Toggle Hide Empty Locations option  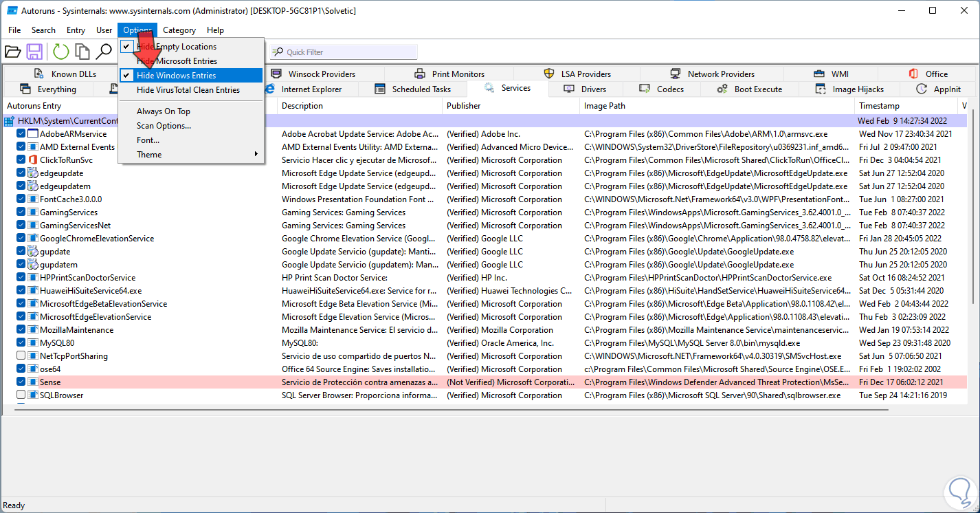tap(190, 47)
